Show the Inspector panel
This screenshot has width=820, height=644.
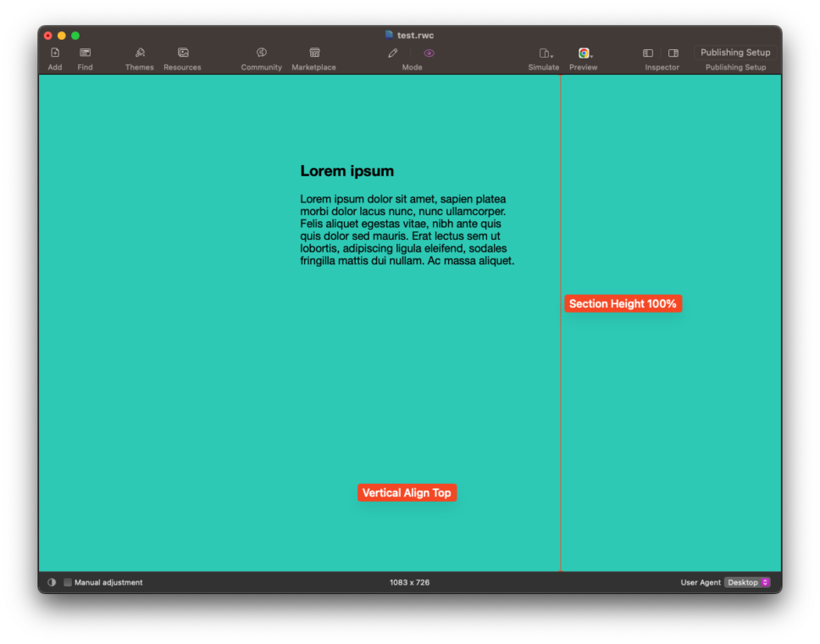(x=649, y=53)
